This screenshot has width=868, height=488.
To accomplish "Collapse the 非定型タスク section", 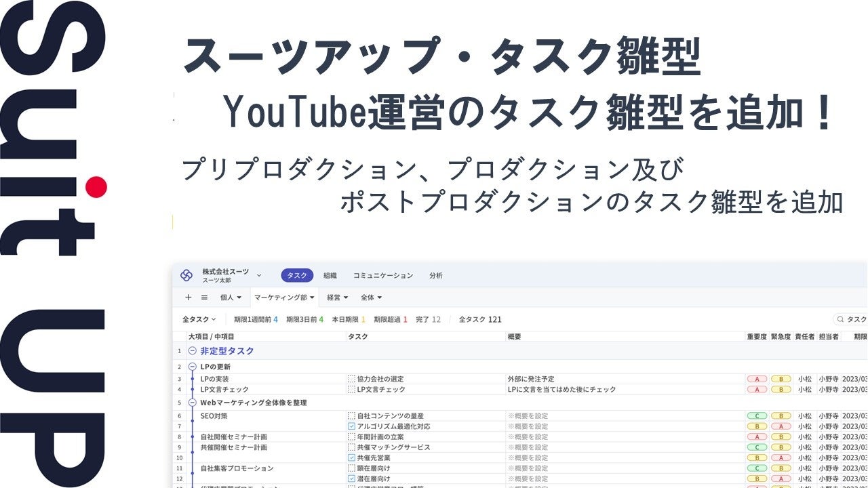I will tap(193, 351).
